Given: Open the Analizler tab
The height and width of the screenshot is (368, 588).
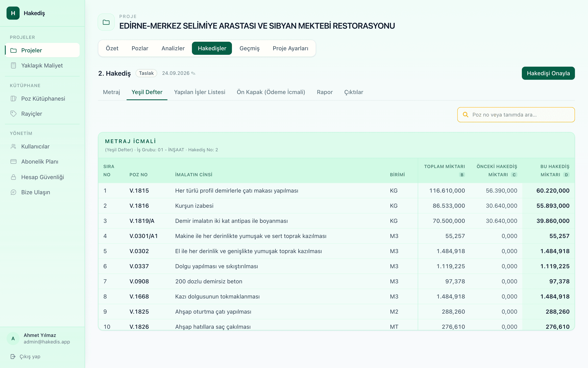Looking at the screenshot, I should (x=173, y=48).
